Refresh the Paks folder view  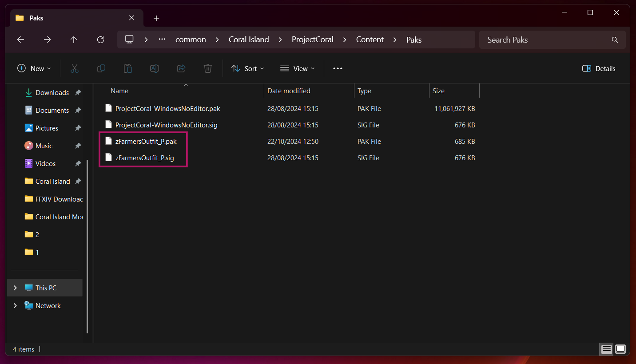tap(100, 40)
